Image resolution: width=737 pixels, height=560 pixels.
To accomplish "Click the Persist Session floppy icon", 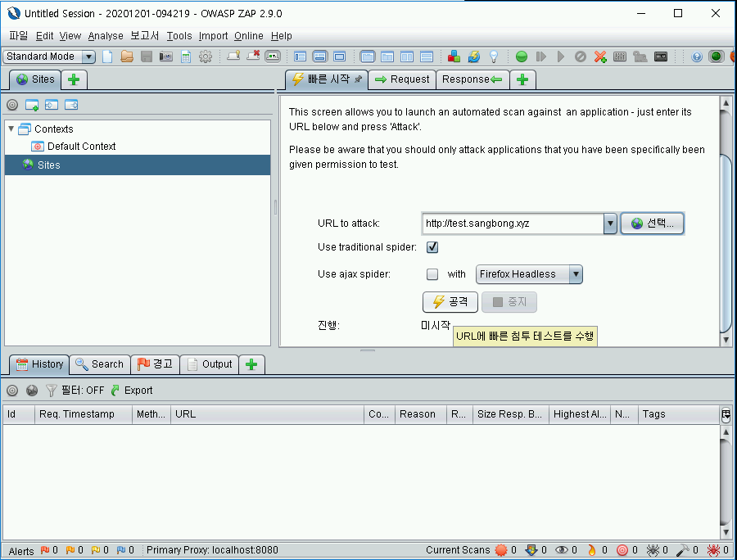I will click(147, 56).
